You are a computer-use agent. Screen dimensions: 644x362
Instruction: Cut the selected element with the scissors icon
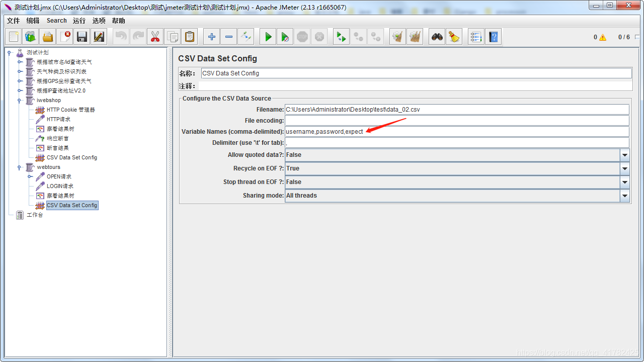click(x=155, y=37)
